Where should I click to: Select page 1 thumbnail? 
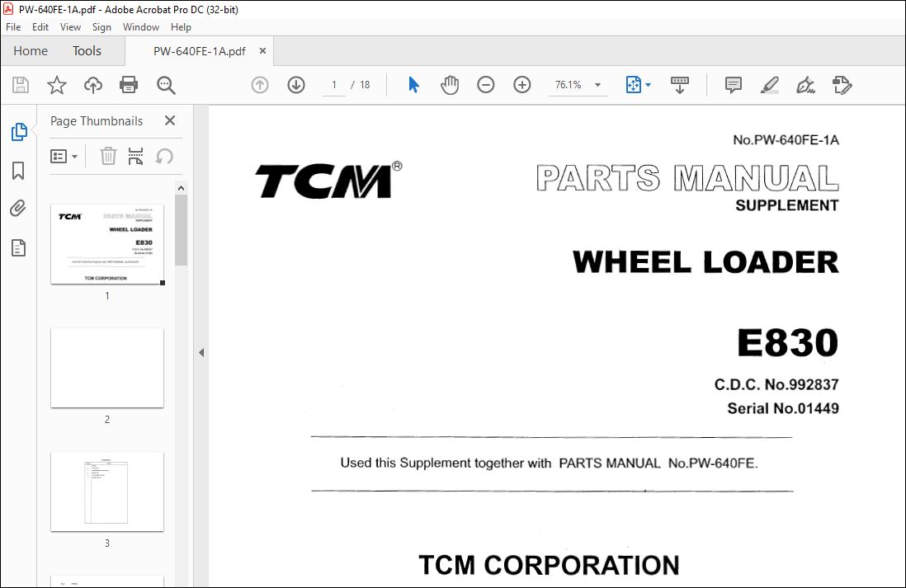[107, 244]
